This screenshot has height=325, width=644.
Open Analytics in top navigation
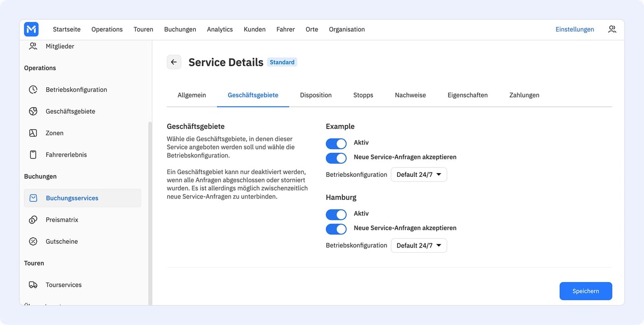pyautogui.click(x=220, y=29)
